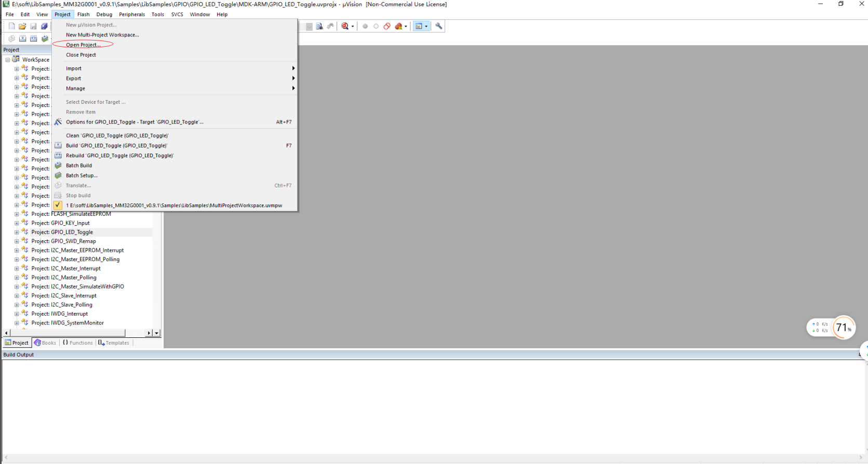The height and width of the screenshot is (464, 868).
Task: Expand Project: FLASH_SimulateEEPROM tree node
Action: tap(17, 214)
